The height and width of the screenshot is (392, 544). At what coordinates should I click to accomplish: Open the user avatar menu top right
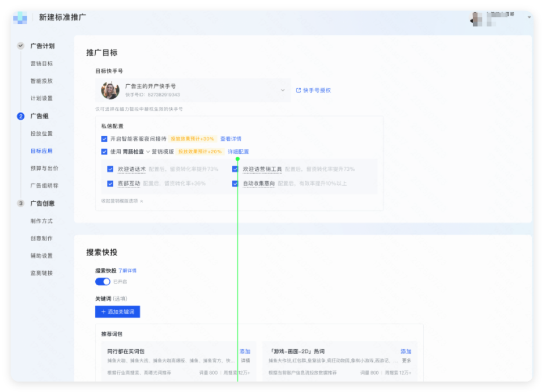click(476, 17)
